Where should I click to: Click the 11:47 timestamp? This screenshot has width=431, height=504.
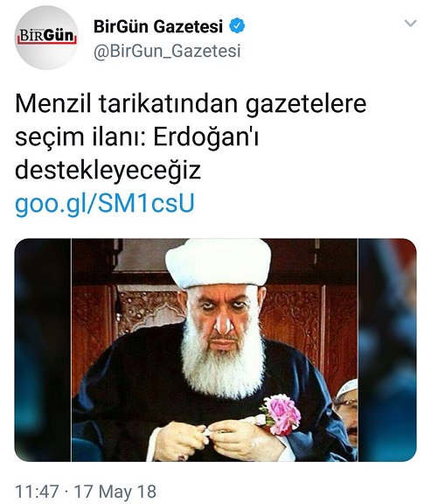(x=38, y=492)
